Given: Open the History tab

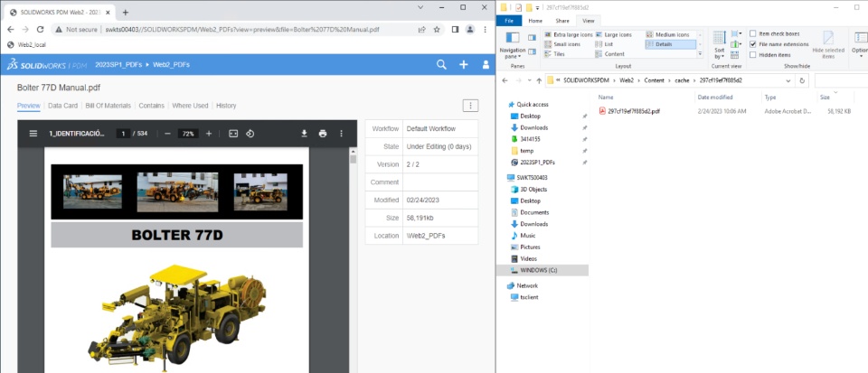Looking at the screenshot, I should tap(226, 106).
